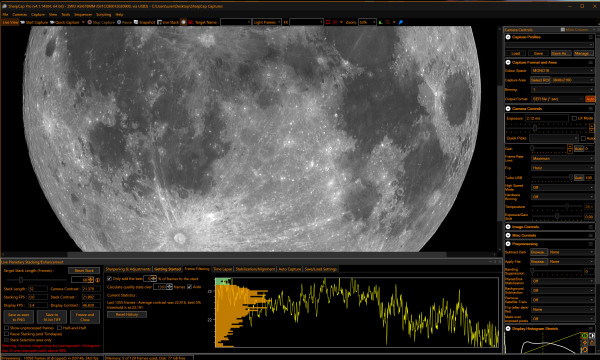The width and height of the screenshot is (600, 360).
Task: Click the Exposure value input field
Action: coord(547,118)
